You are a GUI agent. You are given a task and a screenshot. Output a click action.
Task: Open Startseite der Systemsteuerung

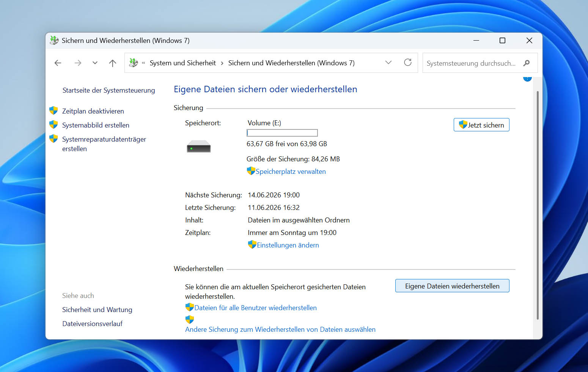tap(108, 90)
